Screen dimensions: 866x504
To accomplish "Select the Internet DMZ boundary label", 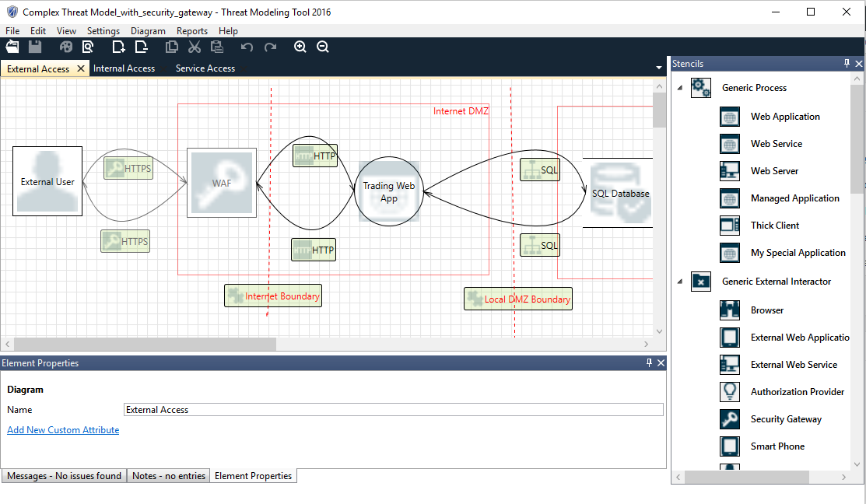I will (461, 111).
